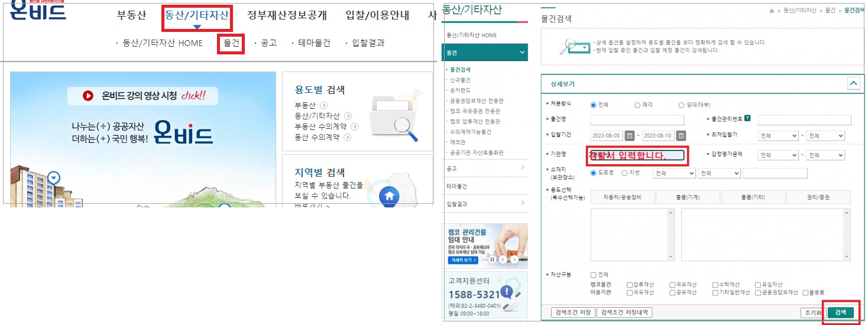This screenshot has height=325, width=868.
Task: Click arrow icon beside 동산/기타자산 in 용도별 검색
Action: coord(348,116)
